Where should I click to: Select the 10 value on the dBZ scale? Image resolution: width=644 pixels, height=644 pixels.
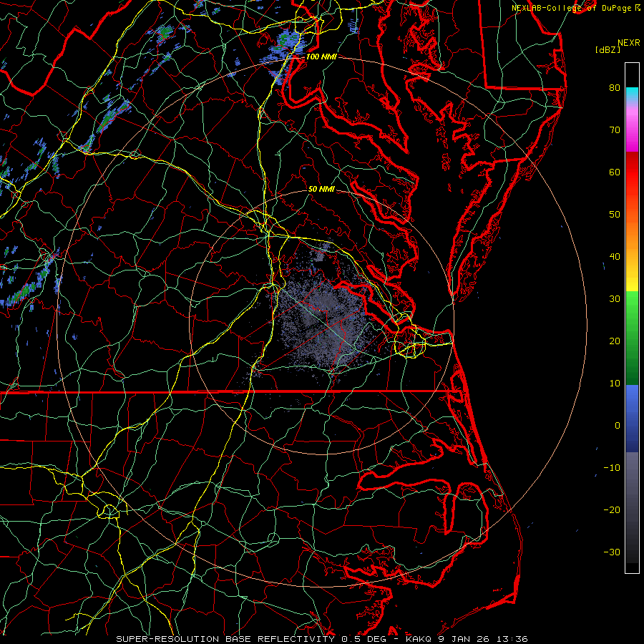pos(615,384)
